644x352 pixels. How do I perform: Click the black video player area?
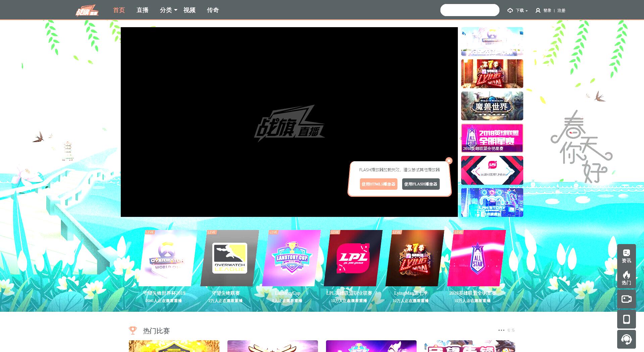289,122
